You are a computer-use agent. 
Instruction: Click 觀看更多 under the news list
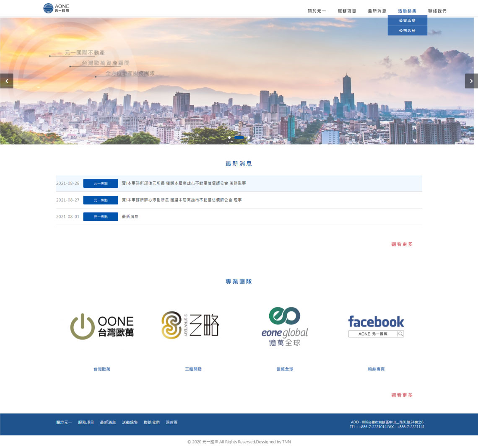click(x=402, y=244)
